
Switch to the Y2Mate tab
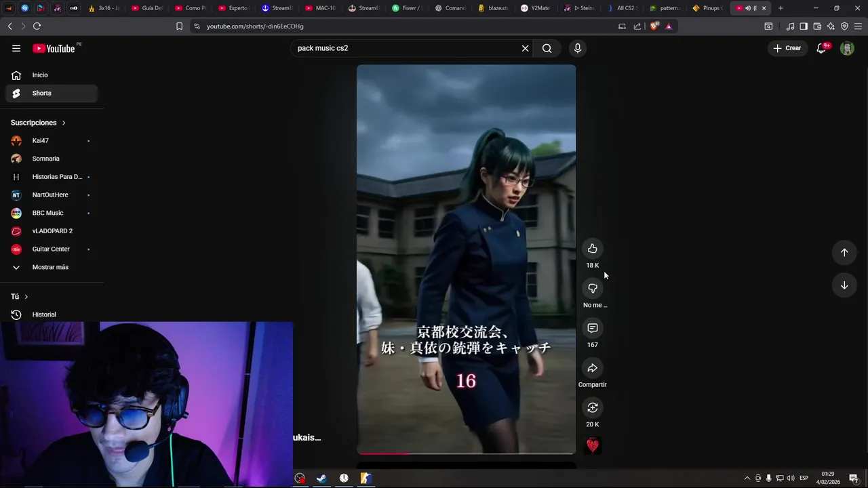[536, 8]
